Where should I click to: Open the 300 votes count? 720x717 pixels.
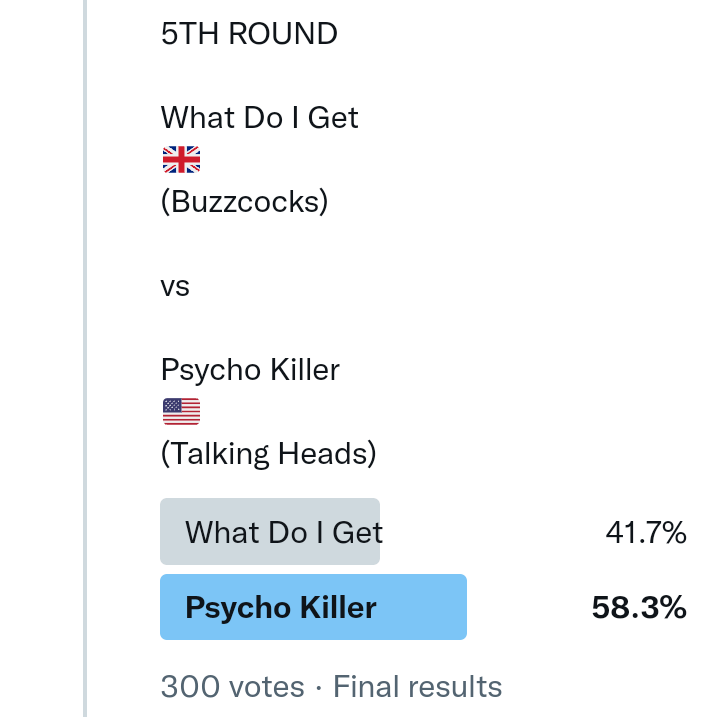[232, 687]
